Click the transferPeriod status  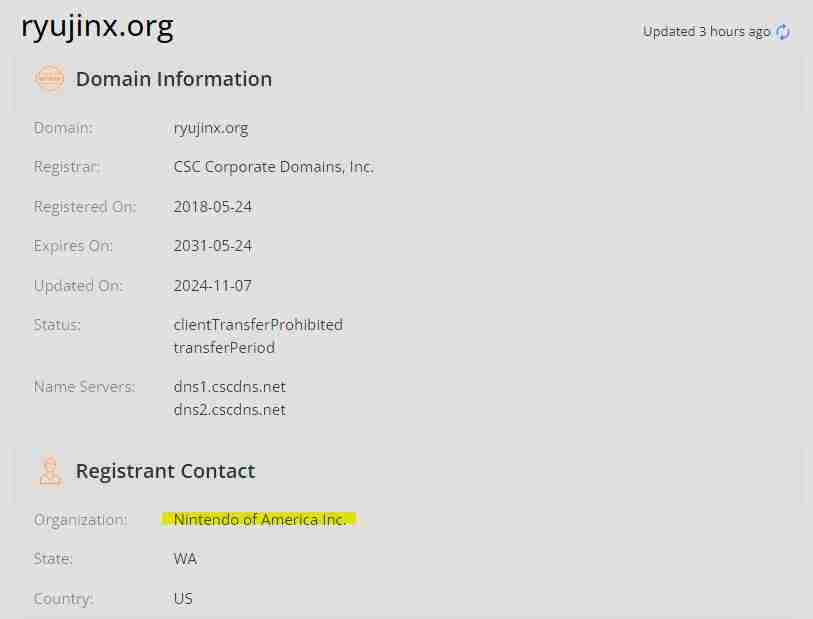coord(224,348)
